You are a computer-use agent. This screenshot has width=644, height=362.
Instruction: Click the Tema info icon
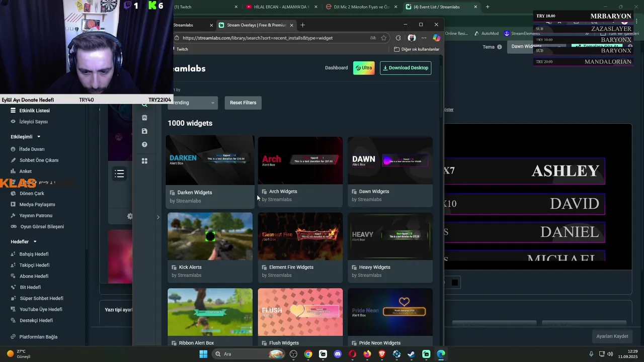(500, 47)
